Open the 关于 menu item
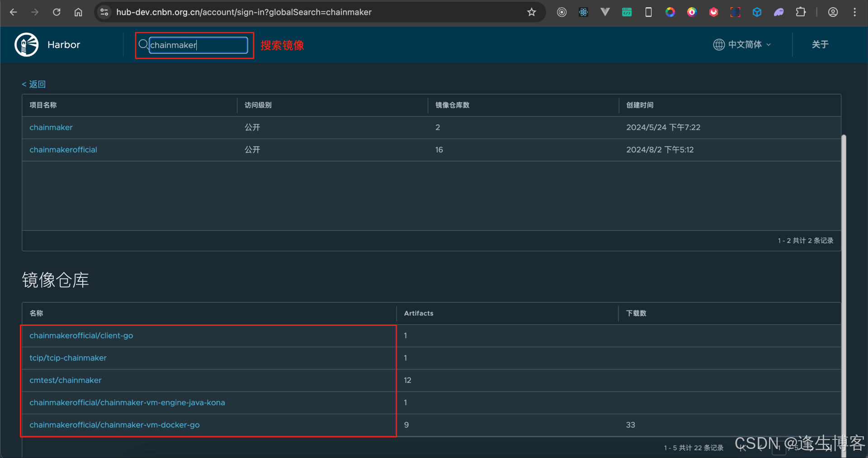 820,44
